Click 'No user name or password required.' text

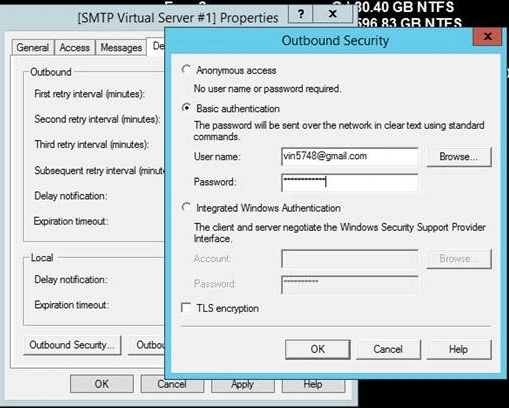click(267, 89)
